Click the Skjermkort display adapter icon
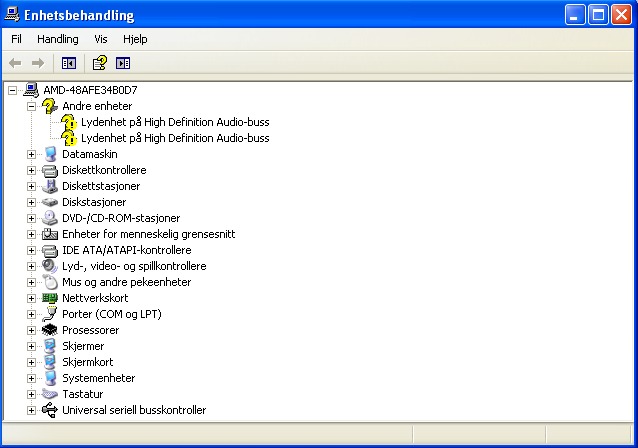Screen dimensions: 638x448 [x=50, y=362]
